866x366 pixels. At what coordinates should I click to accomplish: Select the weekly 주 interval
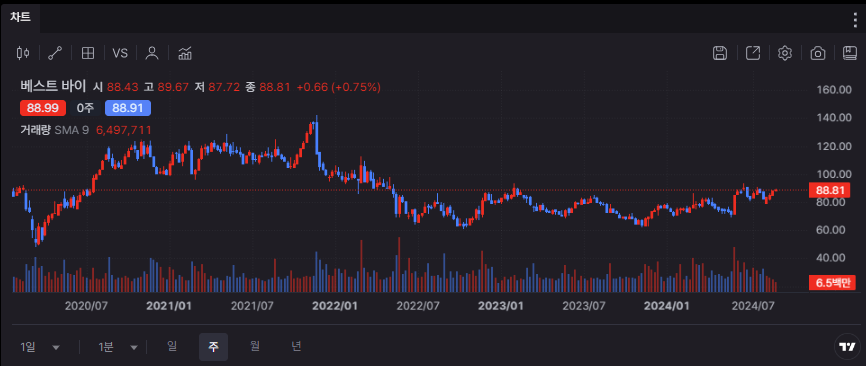[213, 347]
